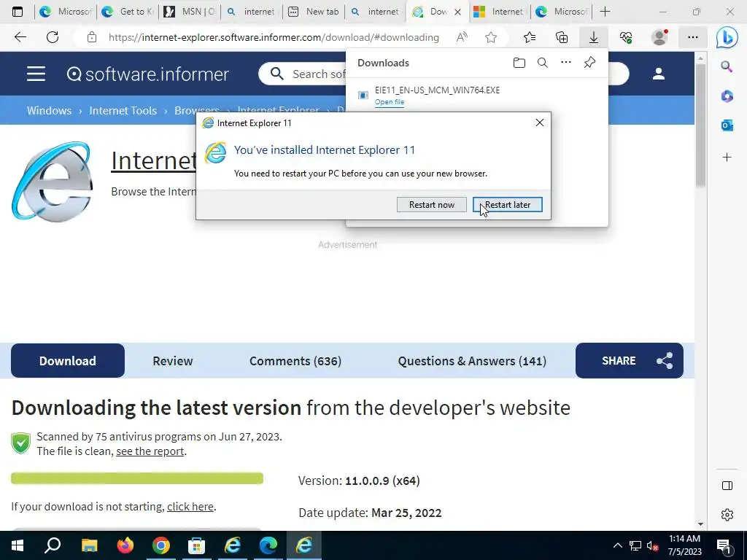Viewport: 747px width, 560px height.
Task: Open a new tab with plus button
Action: click(x=605, y=12)
